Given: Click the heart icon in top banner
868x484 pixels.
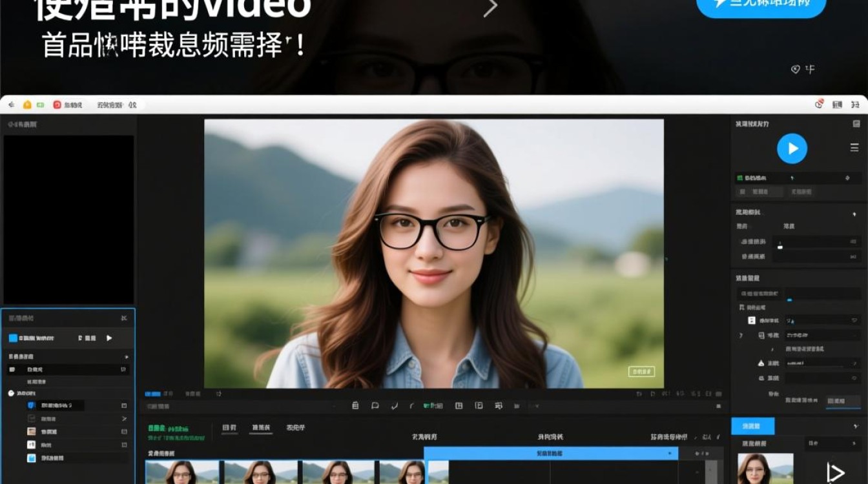Looking at the screenshot, I should [796, 69].
